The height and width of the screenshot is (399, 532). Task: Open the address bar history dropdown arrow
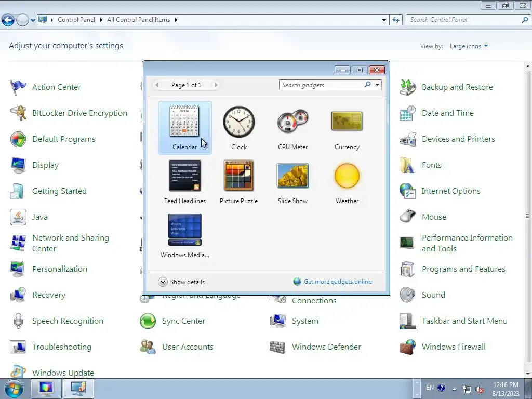click(x=384, y=20)
